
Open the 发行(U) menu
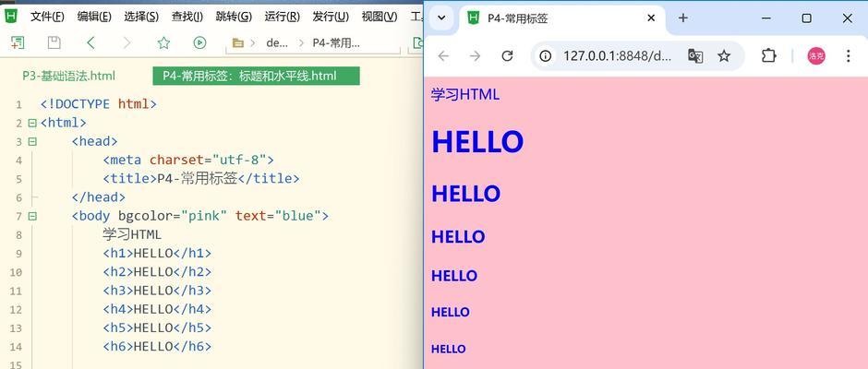331,17
